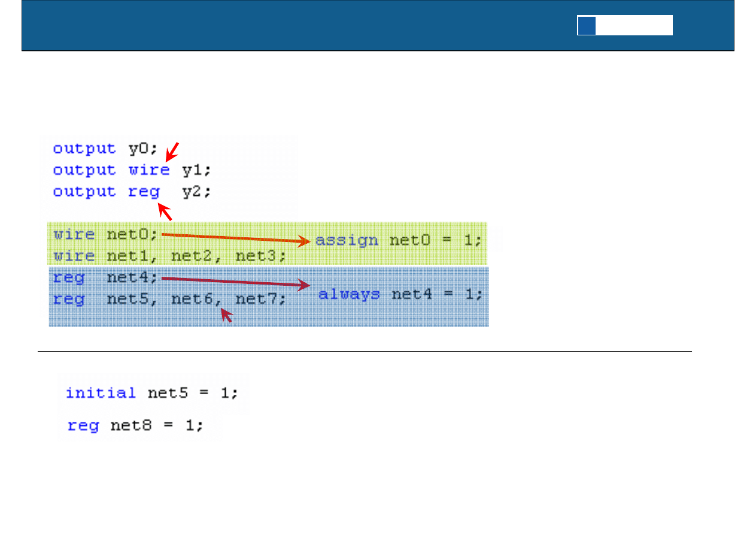756x535 pixels.
Task: Click the horizontal divider line below code
Action: pos(364,351)
